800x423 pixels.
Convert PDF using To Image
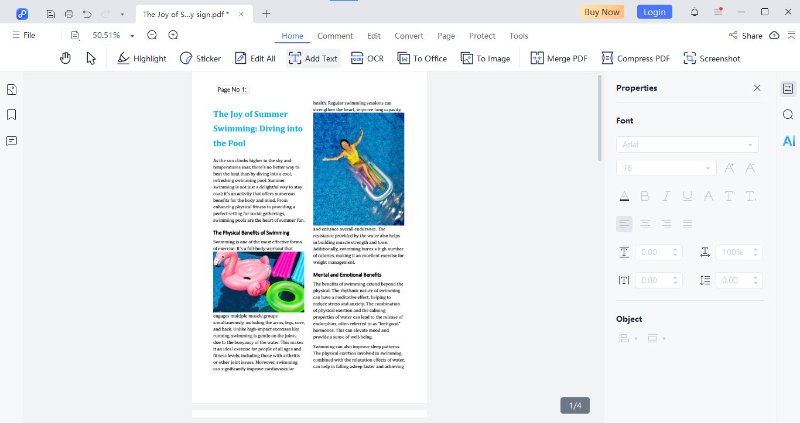485,58
